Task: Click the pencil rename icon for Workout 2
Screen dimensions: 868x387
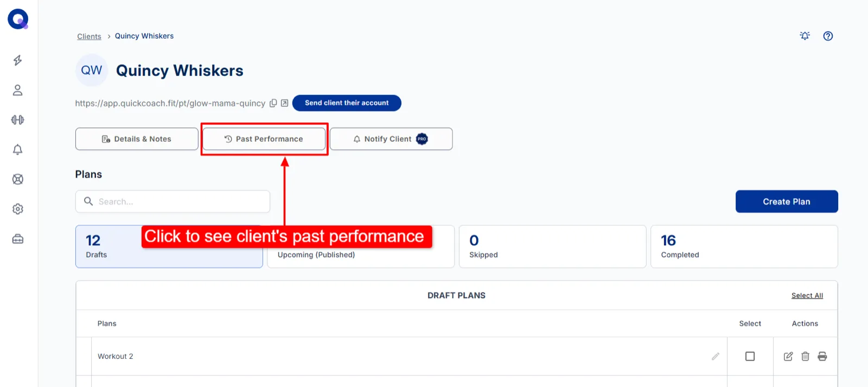Action: pos(716,356)
